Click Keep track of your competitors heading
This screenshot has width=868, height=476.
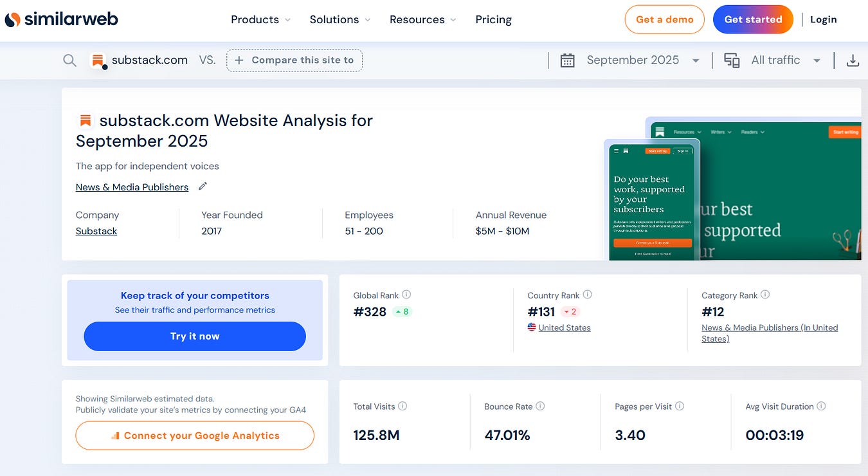coord(195,296)
